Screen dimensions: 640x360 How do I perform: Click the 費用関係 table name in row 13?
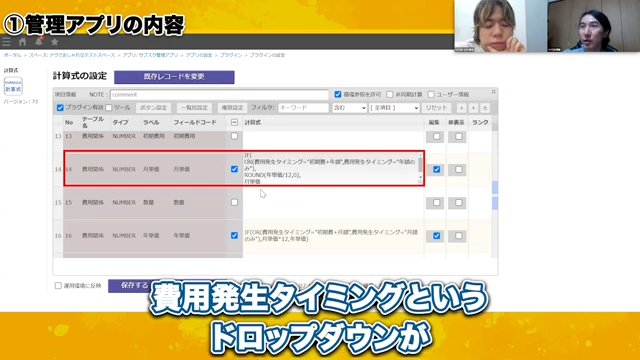click(93, 136)
